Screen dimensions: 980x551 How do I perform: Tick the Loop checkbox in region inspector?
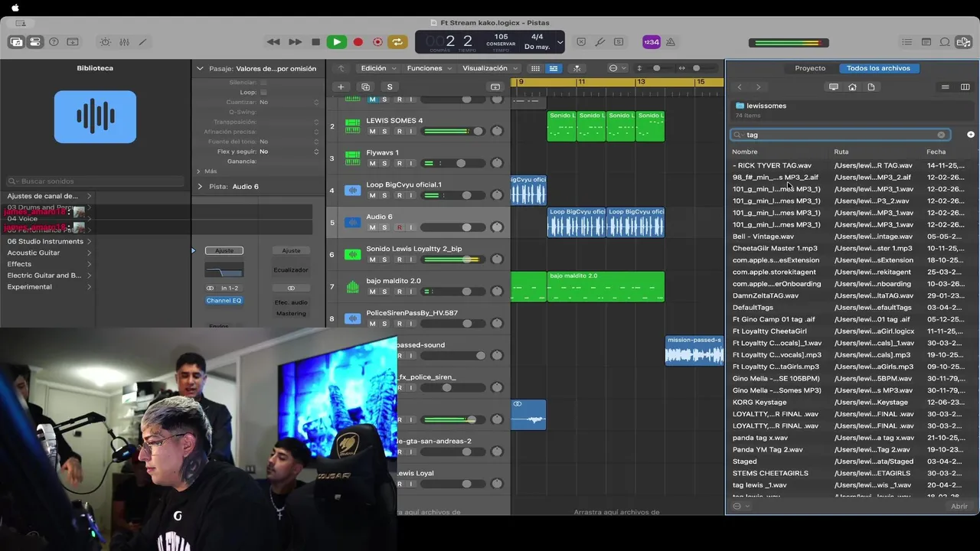263,92
